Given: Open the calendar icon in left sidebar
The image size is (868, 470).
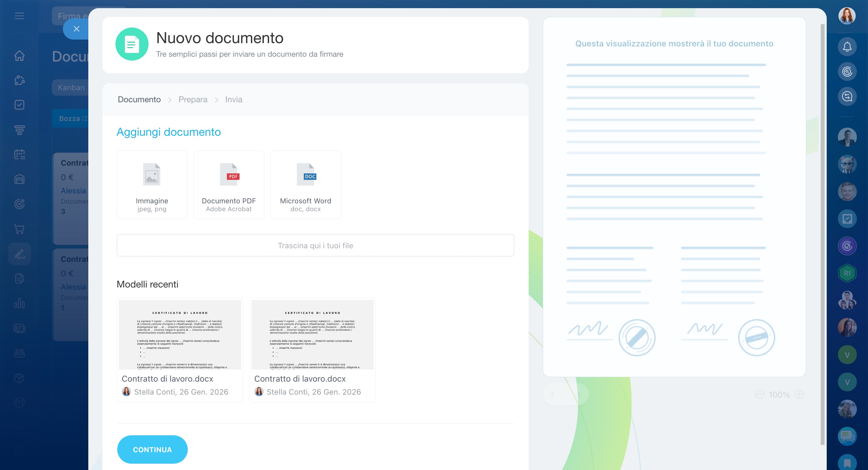Looking at the screenshot, I should (19, 154).
